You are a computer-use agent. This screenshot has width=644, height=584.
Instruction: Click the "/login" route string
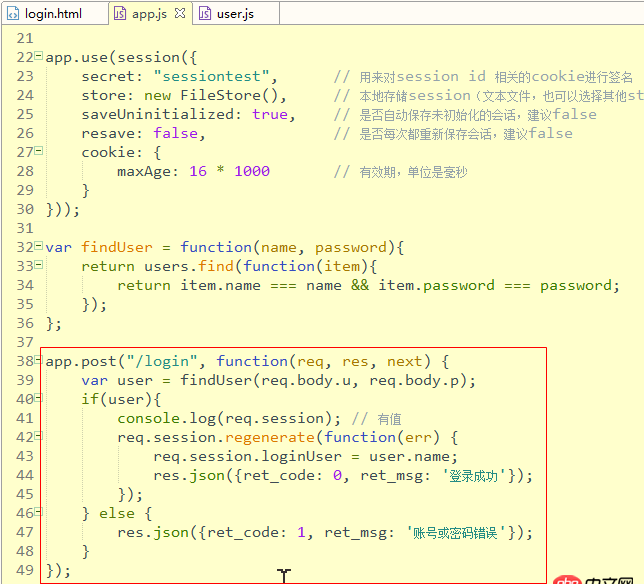(162, 361)
